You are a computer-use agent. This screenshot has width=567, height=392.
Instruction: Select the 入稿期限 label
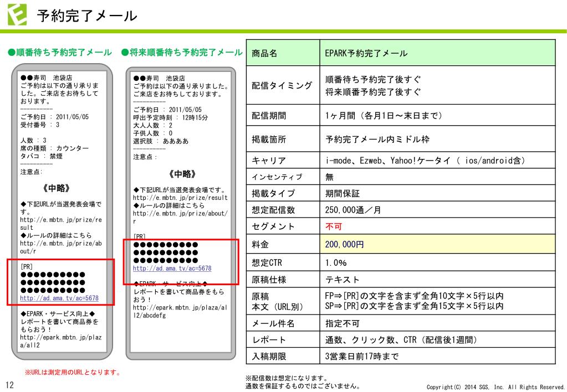tap(269, 356)
